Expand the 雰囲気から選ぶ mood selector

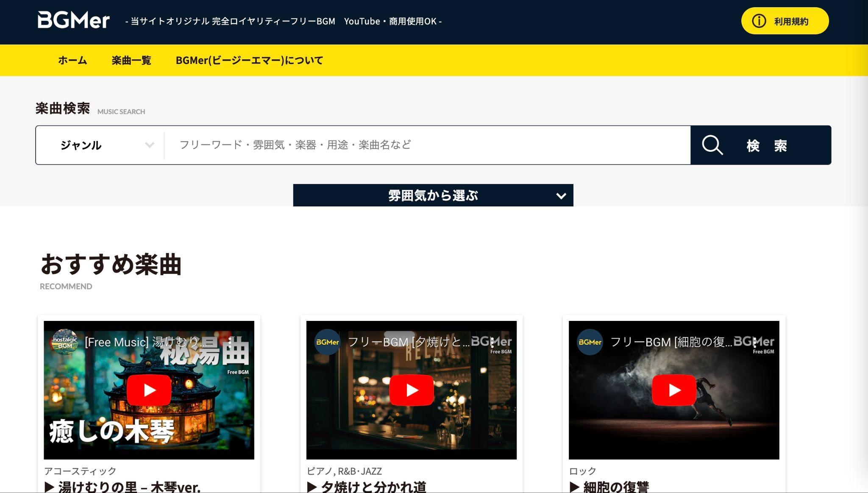point(433,195)
